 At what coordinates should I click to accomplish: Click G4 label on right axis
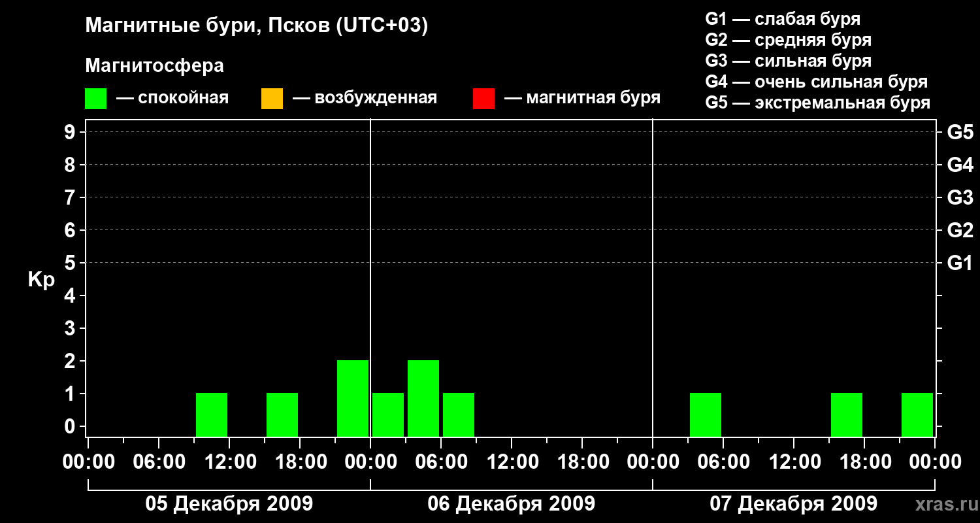(x=960, y=165)
